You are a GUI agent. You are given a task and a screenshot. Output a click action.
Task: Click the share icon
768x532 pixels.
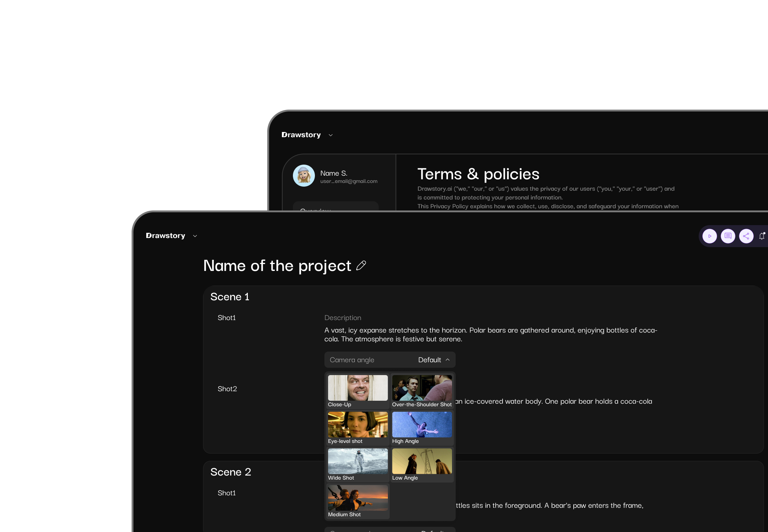click(x=746, y=236)
